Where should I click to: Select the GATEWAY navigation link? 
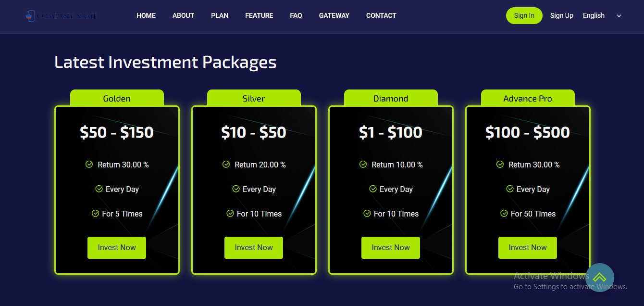(x=334, y=15)
